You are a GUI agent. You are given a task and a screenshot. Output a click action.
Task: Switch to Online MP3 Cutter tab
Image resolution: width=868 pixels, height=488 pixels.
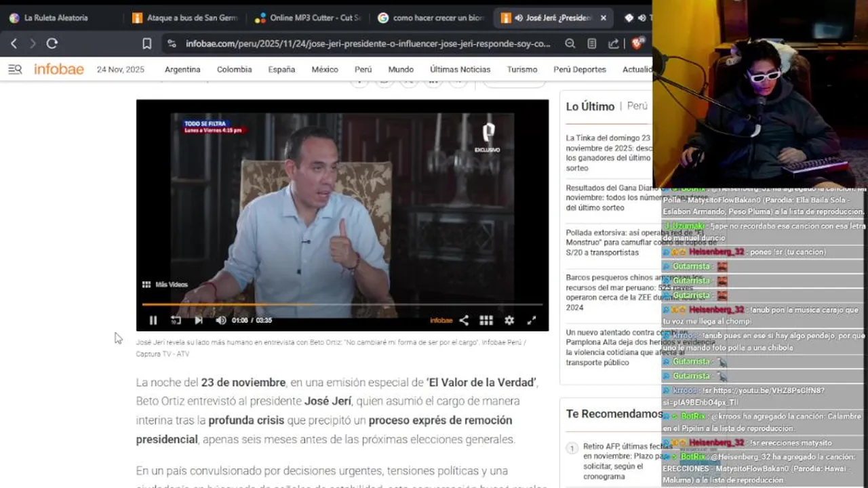point(307,18)
